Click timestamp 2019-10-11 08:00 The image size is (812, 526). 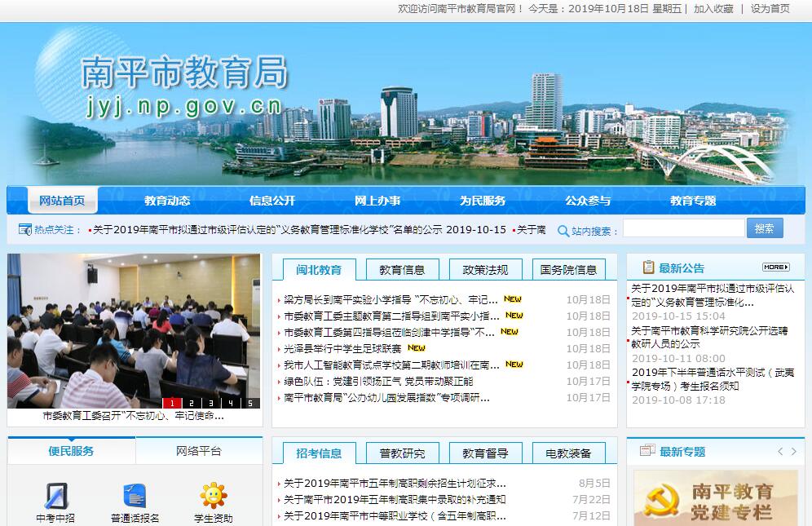coord(678,358)
